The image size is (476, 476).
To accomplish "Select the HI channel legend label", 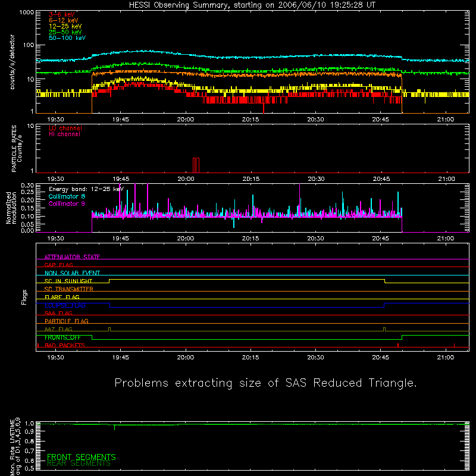I will (64, 134).
